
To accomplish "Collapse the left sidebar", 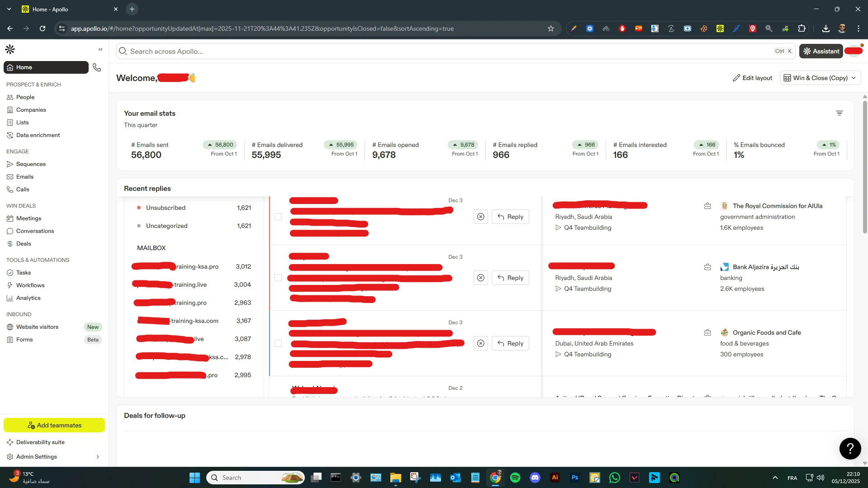I will [100, 49].
